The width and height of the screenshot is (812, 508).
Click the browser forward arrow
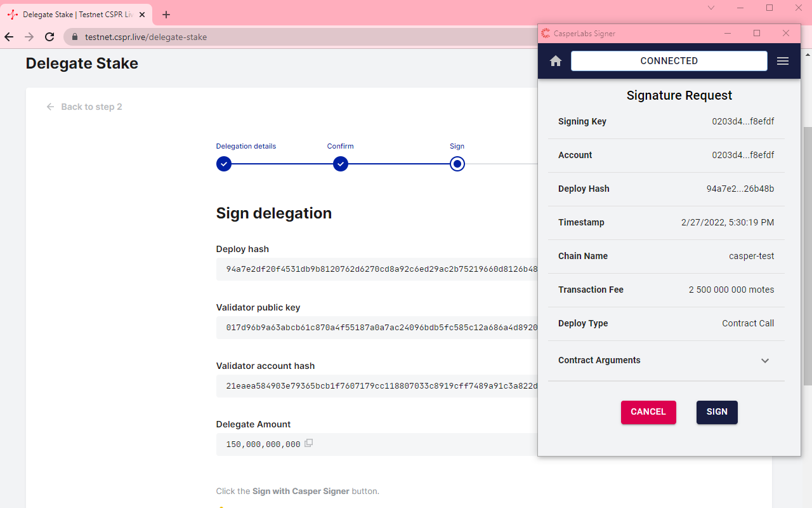click(x=29, y=37)
